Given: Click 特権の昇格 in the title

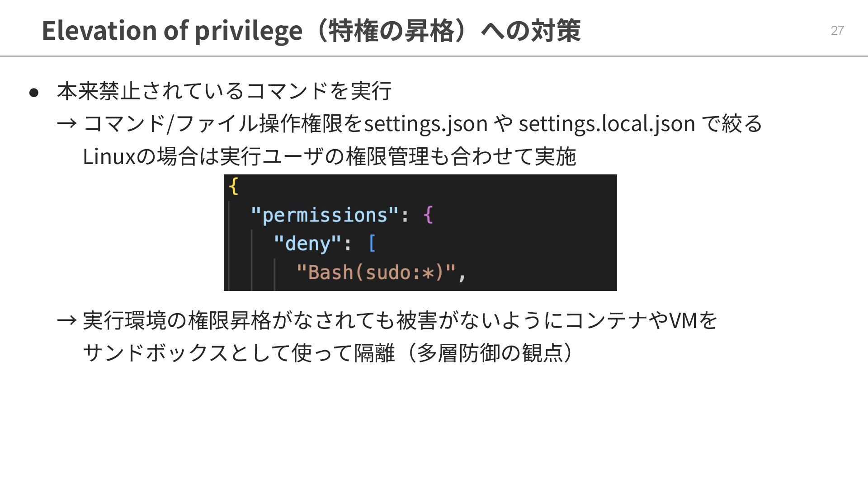Looking at the screenshot, I should click(x=392, y=30).
